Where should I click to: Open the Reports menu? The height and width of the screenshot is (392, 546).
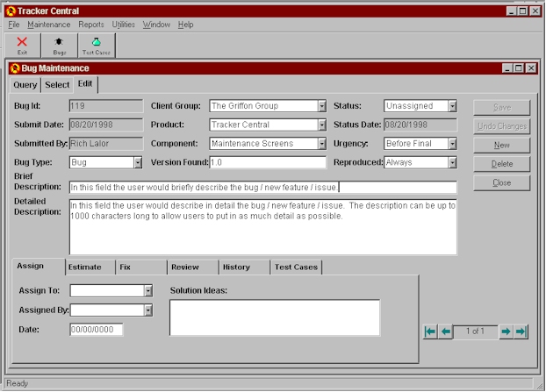point(91,25)
